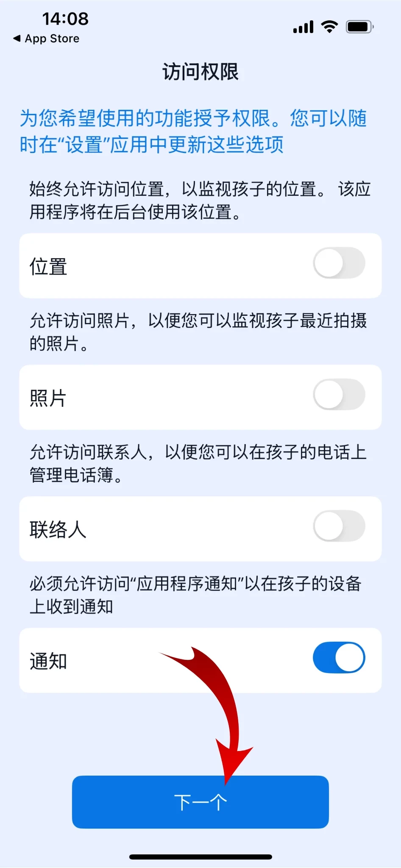Tap the cellular signal strength icon
This screenshot has height=868, width=401.
click(303, 27)
